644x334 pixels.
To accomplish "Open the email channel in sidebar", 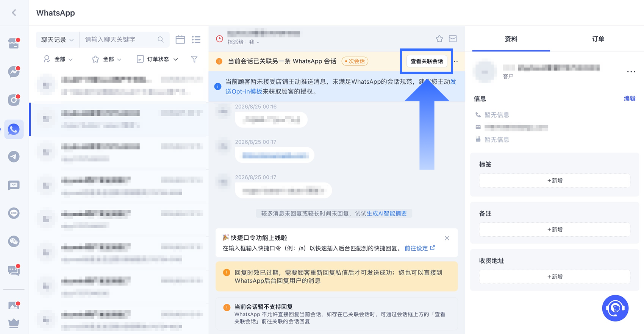I will click(14, 185).
